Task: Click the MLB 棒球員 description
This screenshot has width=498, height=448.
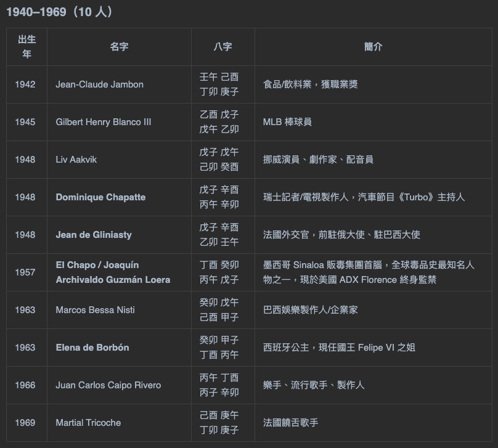Action: 287,122
